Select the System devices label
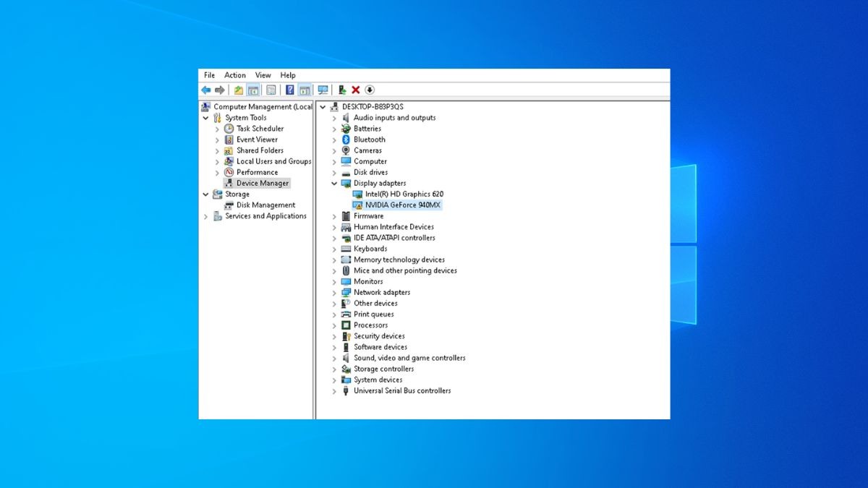 [x=378, y=380]
